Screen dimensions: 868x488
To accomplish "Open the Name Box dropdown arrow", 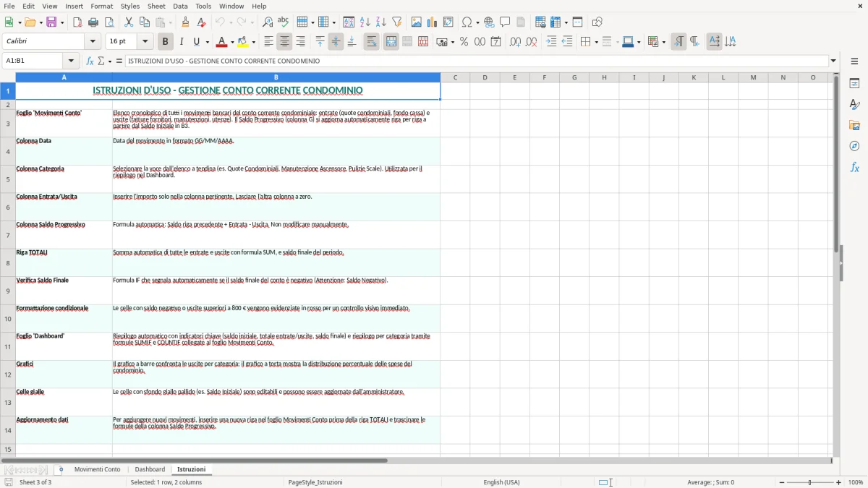I will coord(71,61).
